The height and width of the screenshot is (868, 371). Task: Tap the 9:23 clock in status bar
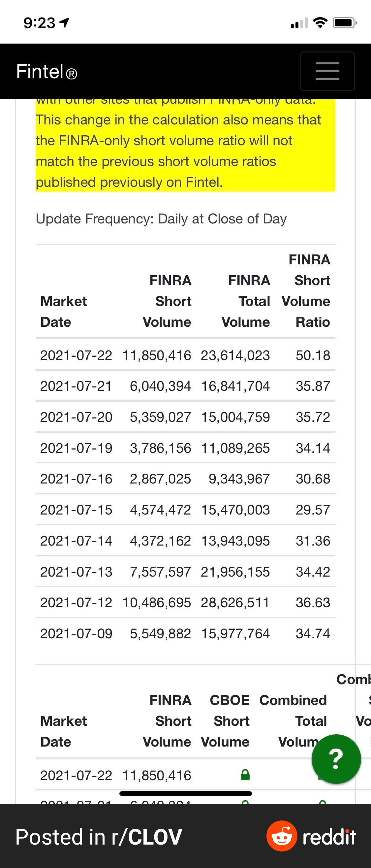click(x=39, y=23)
